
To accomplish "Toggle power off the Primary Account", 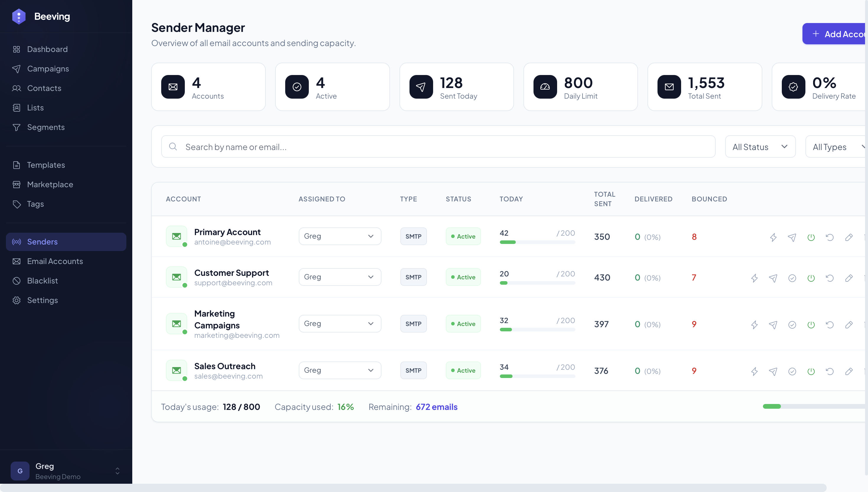I will coord(811,237).
